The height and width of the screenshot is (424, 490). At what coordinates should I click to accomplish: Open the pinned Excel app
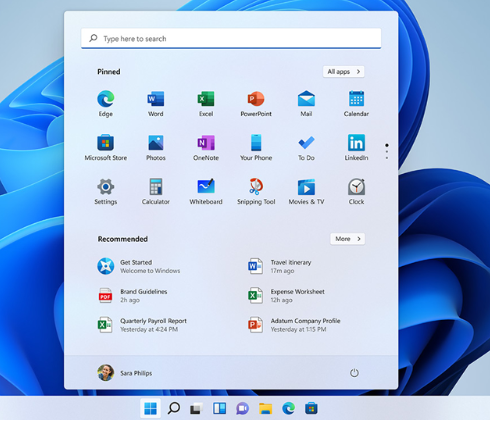[x=206, y=104]
